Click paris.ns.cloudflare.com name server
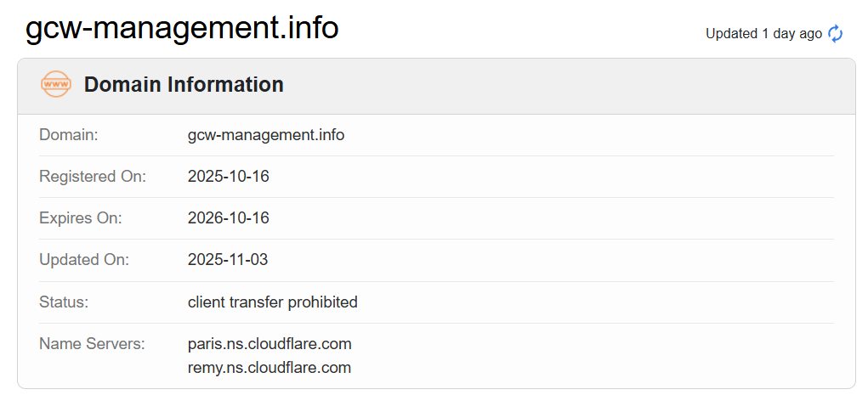868x395 pixels. coord(269,344)
